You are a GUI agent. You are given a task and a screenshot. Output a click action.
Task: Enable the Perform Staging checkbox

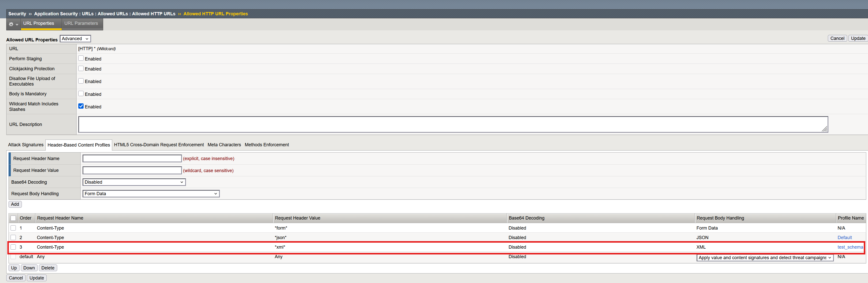(81, 58)
